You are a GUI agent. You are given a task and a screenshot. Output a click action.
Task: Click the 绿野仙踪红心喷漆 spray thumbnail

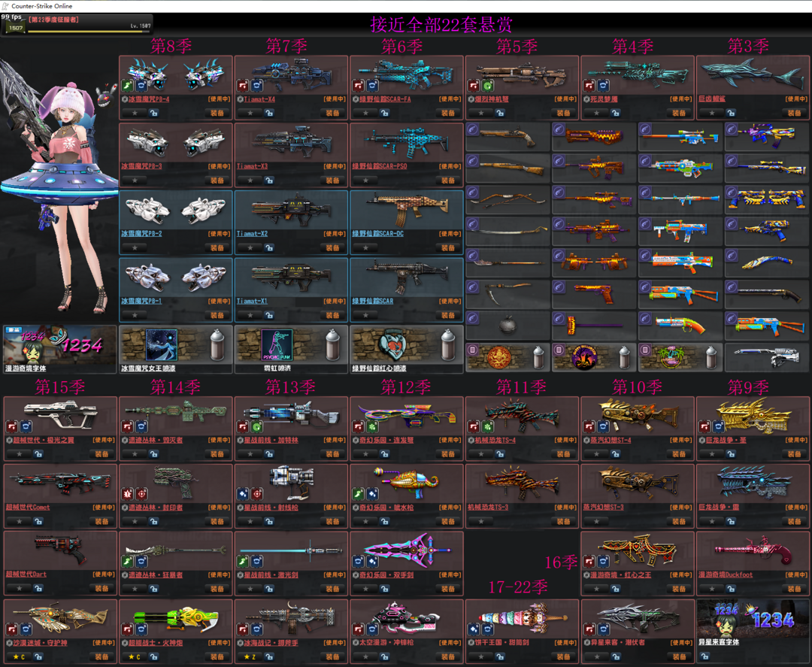coord(393,345)
